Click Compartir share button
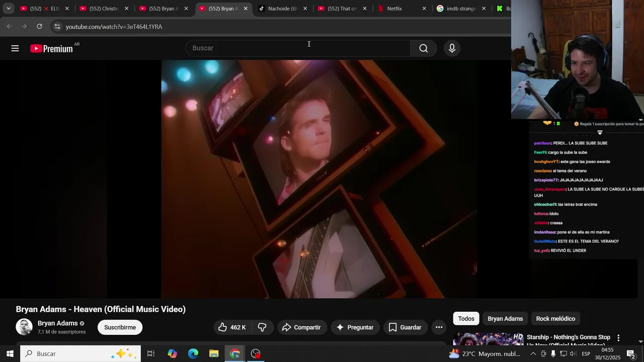This screenshot has width=644, height=362. (301, 327)
